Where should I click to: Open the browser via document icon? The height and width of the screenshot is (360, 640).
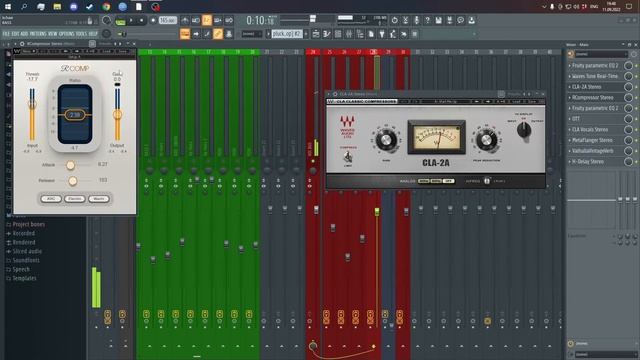click(371, 34)
